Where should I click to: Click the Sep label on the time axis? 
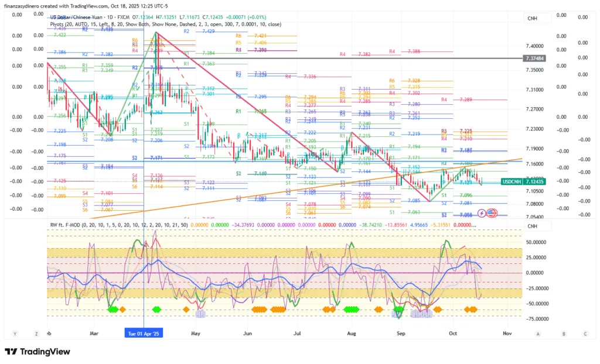point(401,333)
